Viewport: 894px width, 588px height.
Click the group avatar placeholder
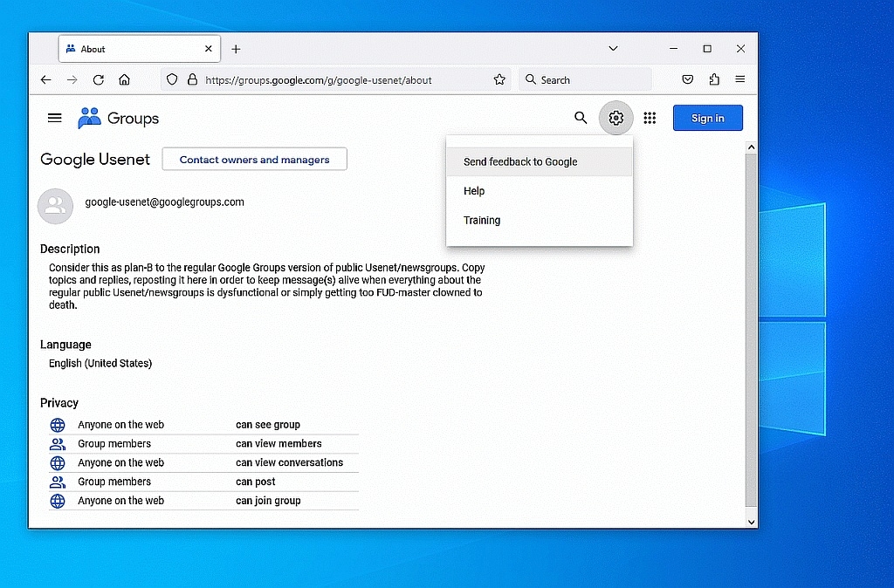[55, 206]
